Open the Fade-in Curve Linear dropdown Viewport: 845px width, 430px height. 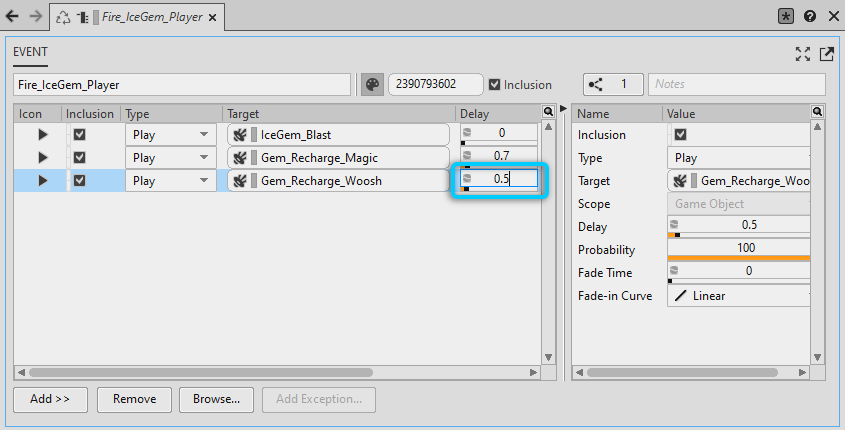pos(738,296)
